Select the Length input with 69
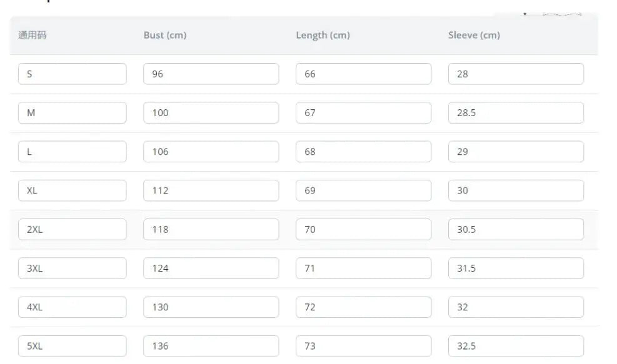 (363, 190)
